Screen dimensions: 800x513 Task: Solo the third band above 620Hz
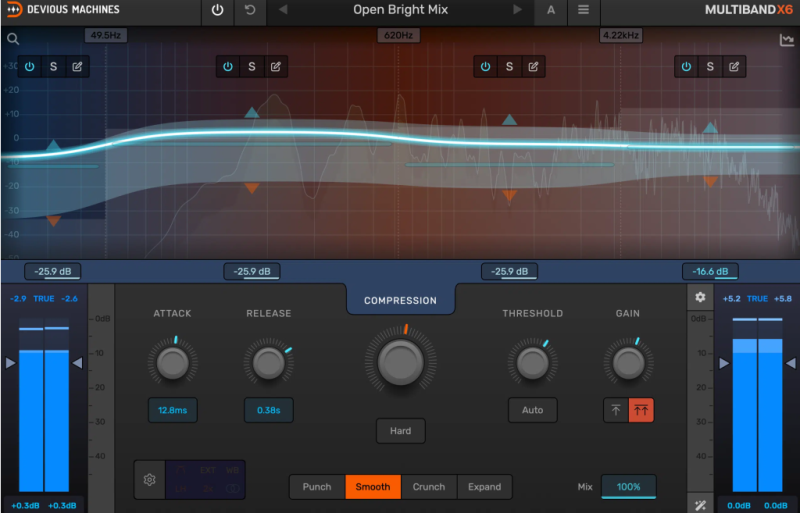pos(509,67)
